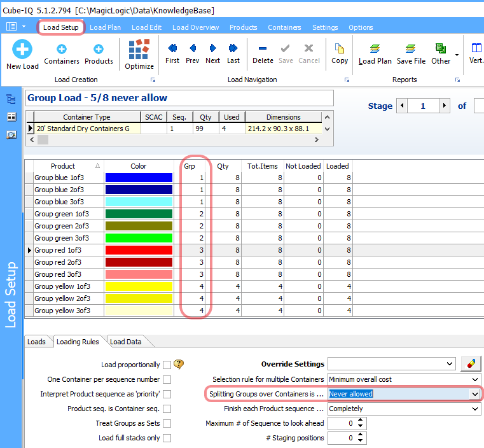Toggle Treat Groups as Sets checkbox
484x448 pixels.
[x=167, y=423]
